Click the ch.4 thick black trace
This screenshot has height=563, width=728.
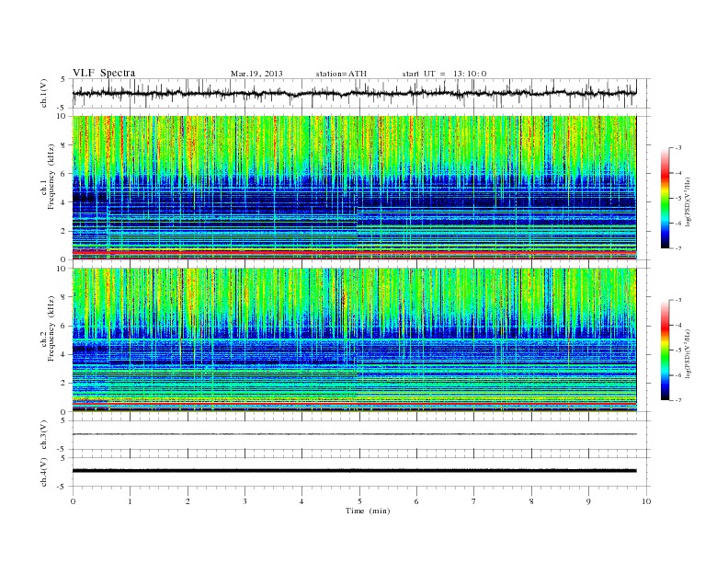point(355,471)
